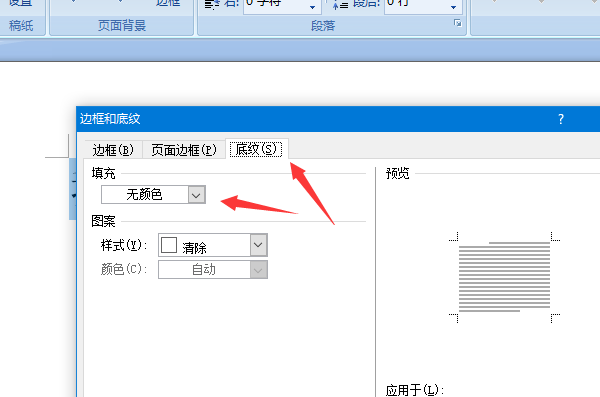The height and width of the screenshot is (397, 600).
Task: Open the 段后 spacing dropdown arrow
Action: click(x=453, y=7)
